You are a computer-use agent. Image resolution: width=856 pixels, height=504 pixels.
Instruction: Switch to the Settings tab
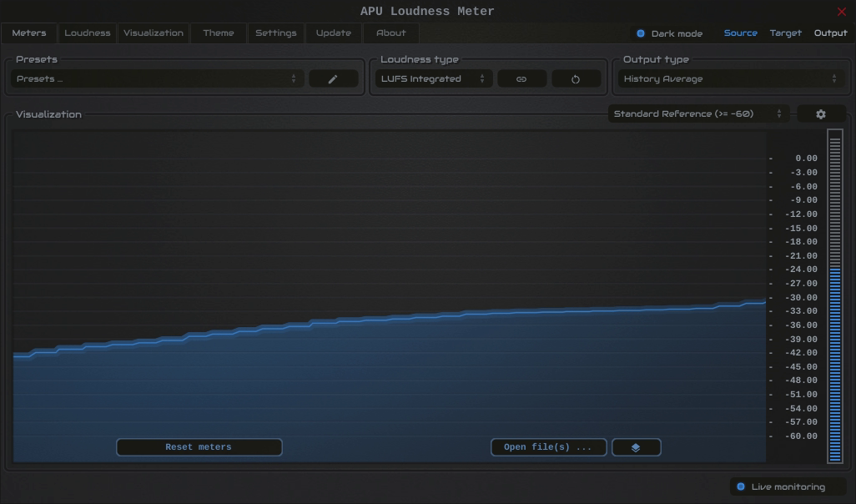click(x=275, y=33)
